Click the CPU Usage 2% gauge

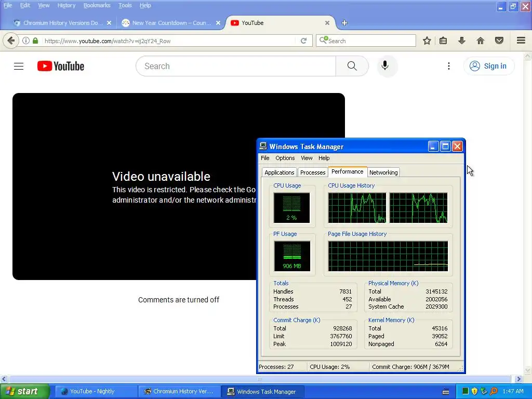coord(291,208)
